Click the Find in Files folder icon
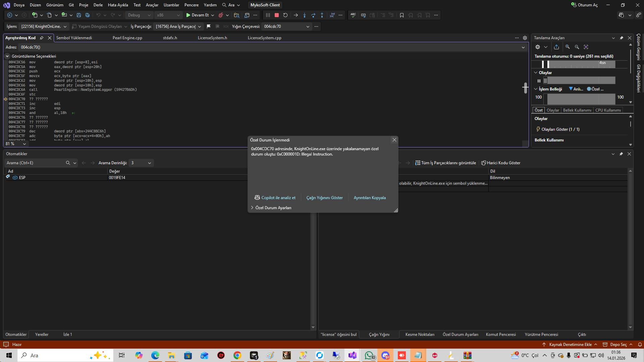This screenshot has width=644, height=362. pos(236,15)
